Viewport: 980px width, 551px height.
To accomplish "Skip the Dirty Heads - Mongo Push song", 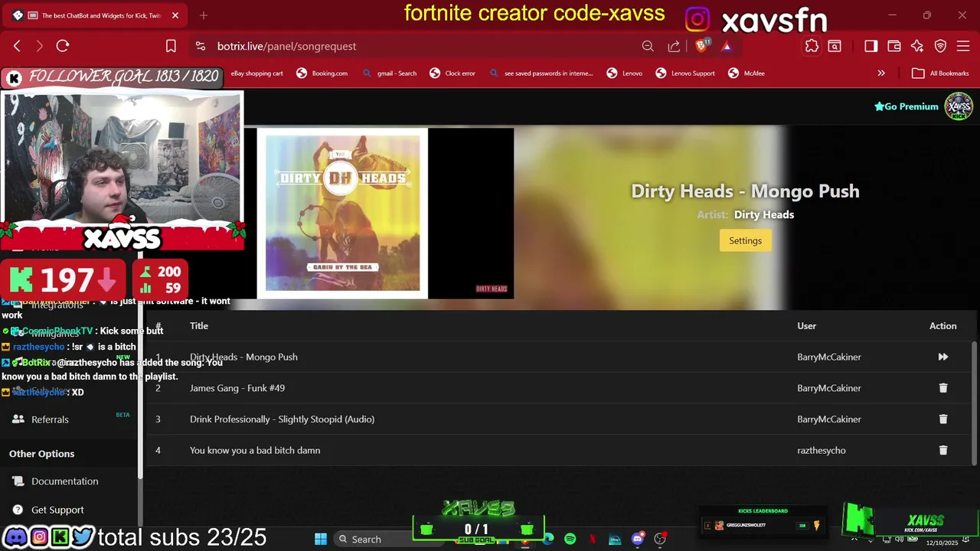I will point(942,357).
